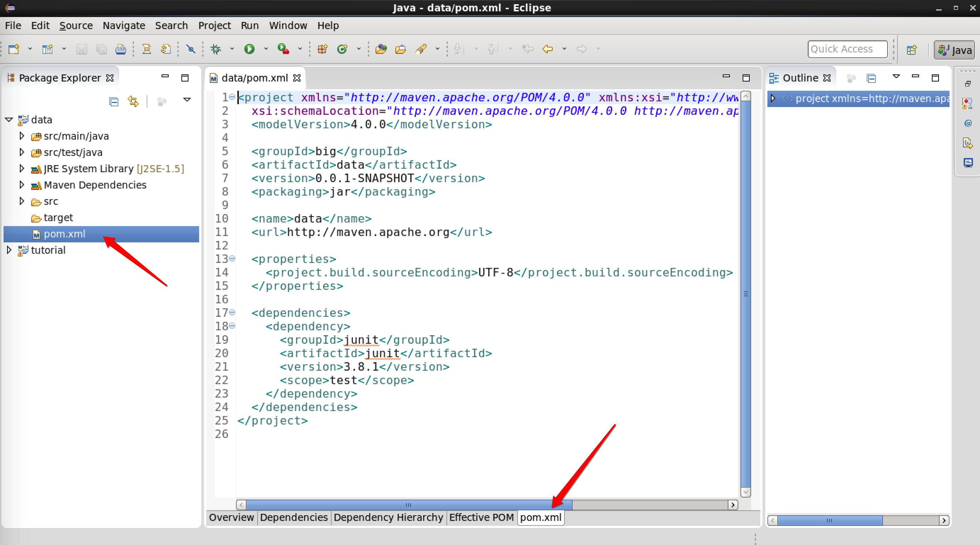Click the New Java Package icon
The image size is (980, 545).
[x=322, y=49]
